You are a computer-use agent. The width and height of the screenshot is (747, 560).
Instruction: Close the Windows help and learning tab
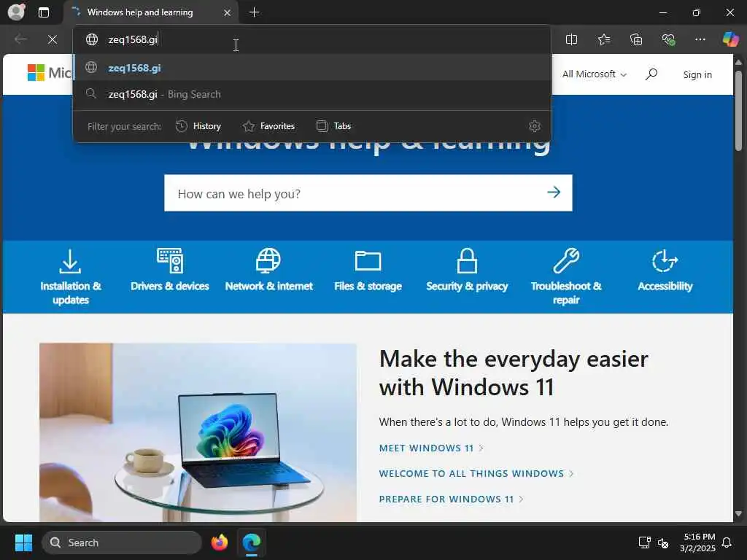[228, 13]
